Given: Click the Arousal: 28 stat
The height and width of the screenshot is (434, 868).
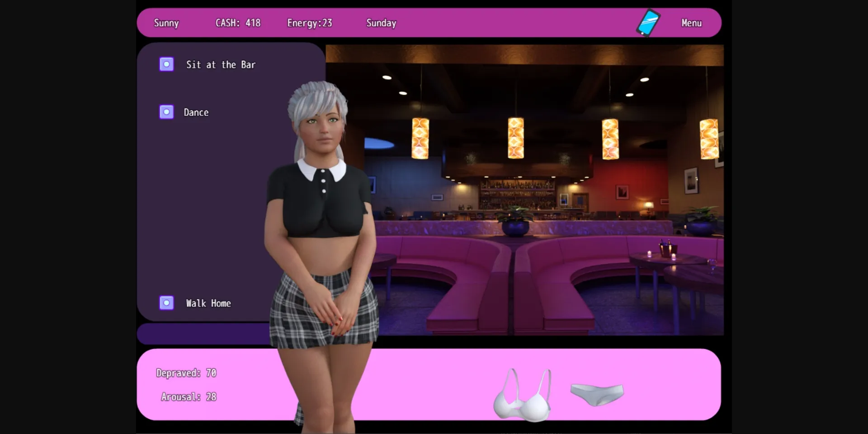Looking at the screenshot, I should click(189, 397).
